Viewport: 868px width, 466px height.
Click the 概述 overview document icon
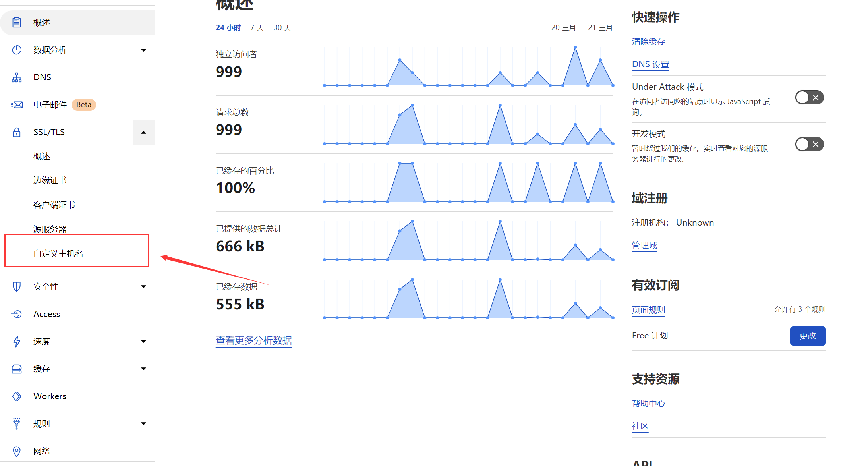(16, 22)
